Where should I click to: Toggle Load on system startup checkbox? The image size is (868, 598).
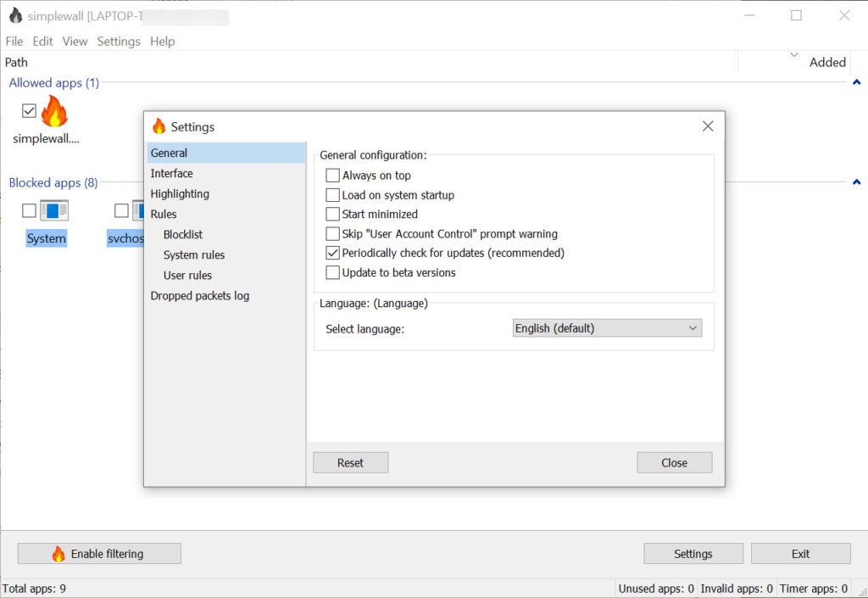332,195
